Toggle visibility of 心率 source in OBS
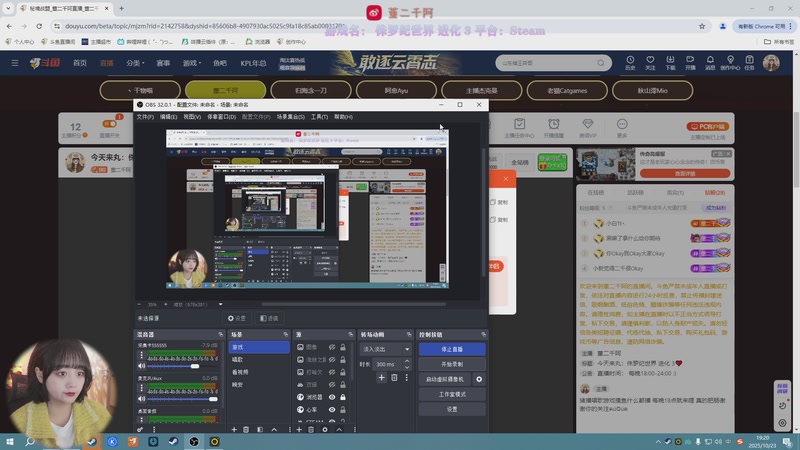The width and height of the screenshot is (800, 450). pyautogui.click(x=332, y=410)
